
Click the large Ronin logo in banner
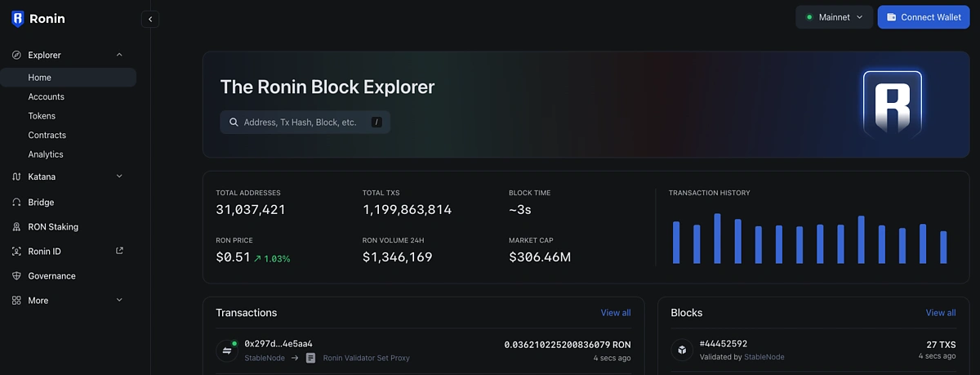pos(893,104)
